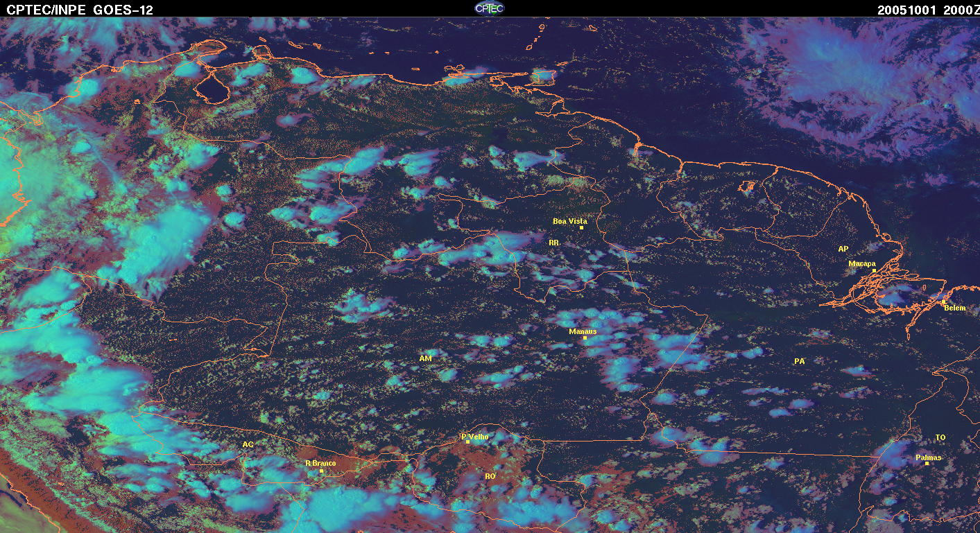Select the AM state label
The image size is (980, 533).
pos(426,358)
